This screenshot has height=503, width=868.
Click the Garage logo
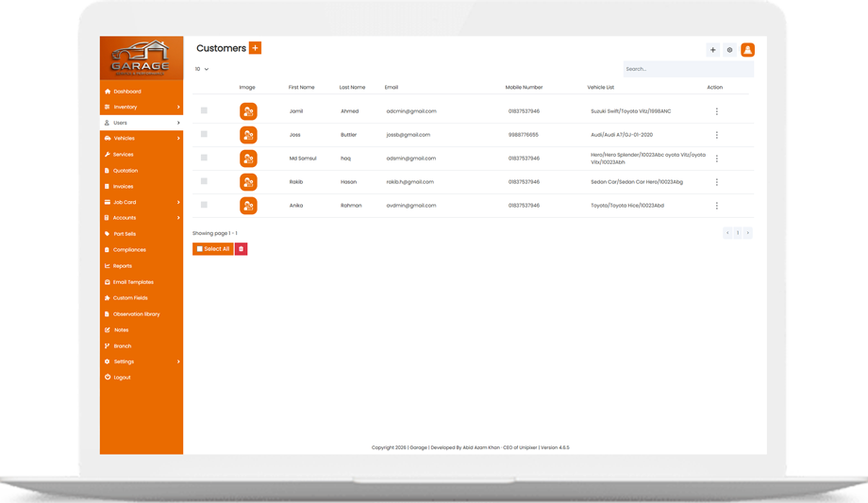click(142, 59)
